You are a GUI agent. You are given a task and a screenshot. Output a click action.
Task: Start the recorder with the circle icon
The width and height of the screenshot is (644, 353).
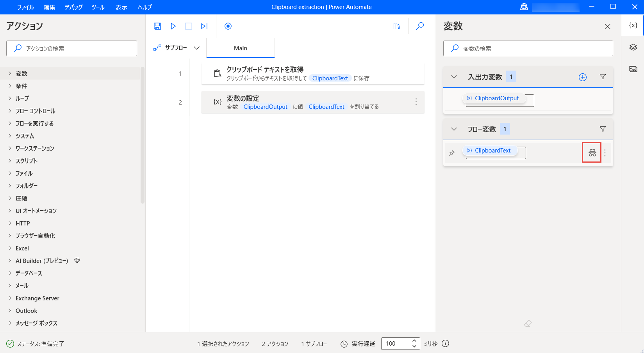228,26
